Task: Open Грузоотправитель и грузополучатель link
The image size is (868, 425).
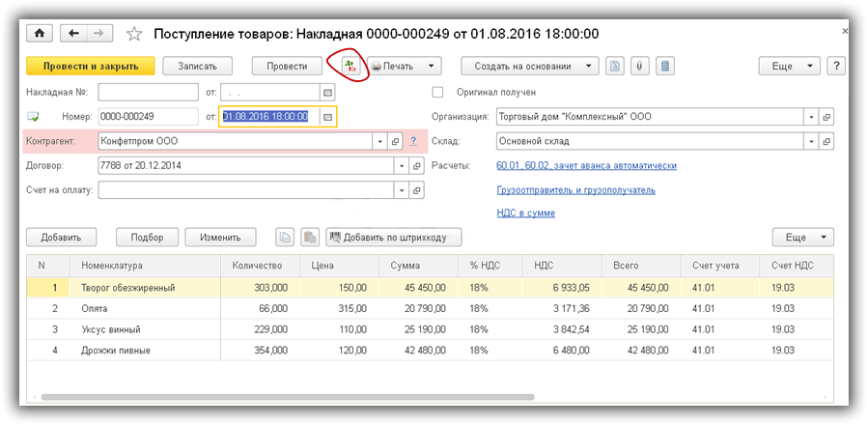Action: pyautogui.click(x=576, y=190)
